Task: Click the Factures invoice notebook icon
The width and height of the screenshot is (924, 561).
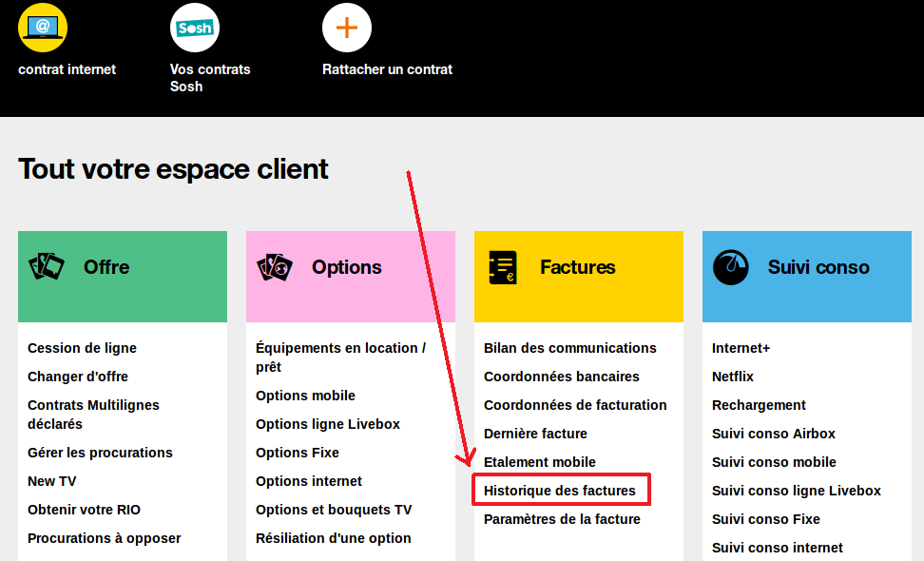Action: (x=503, y=267)
